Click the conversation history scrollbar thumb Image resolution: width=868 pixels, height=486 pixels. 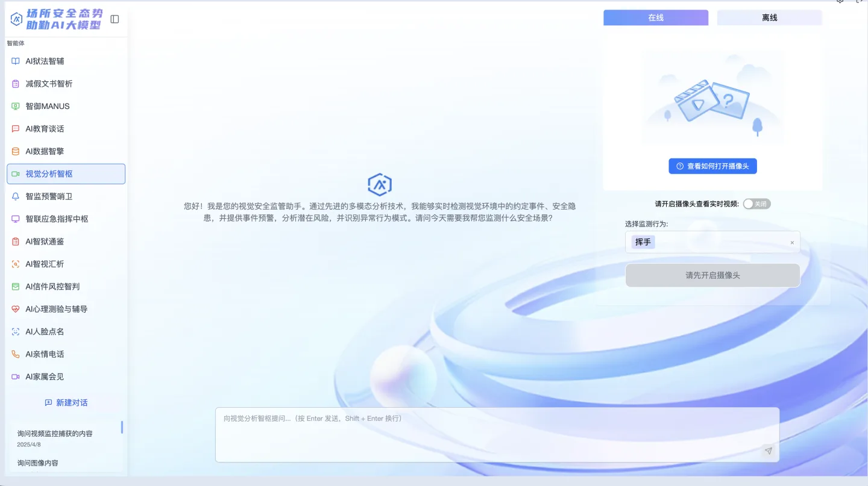pyautogui.click(x=122, y=427)
